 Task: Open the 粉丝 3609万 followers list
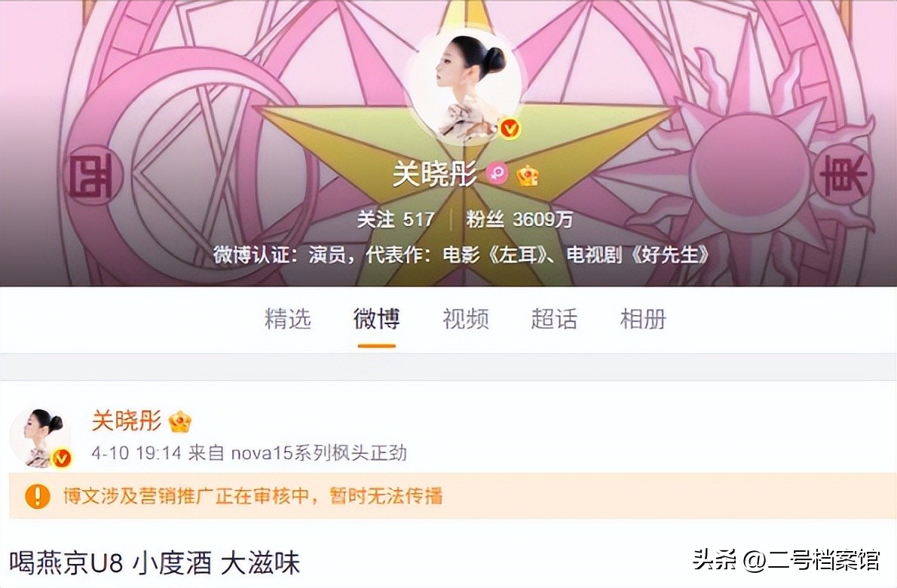click(519, 219)
